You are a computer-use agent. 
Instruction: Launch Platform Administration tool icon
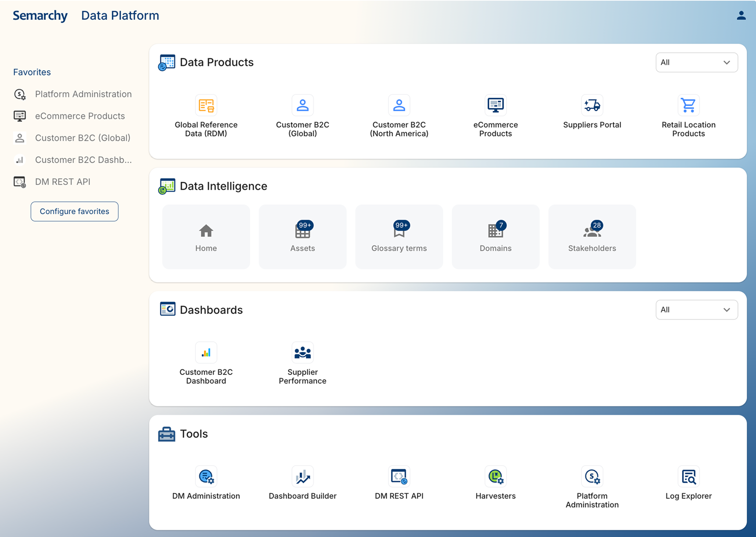point(592,476)
